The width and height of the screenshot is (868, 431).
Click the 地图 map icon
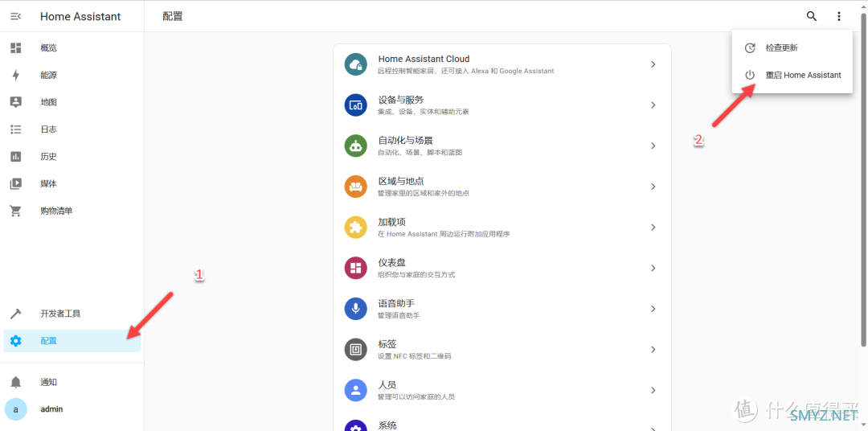(15, 102)
